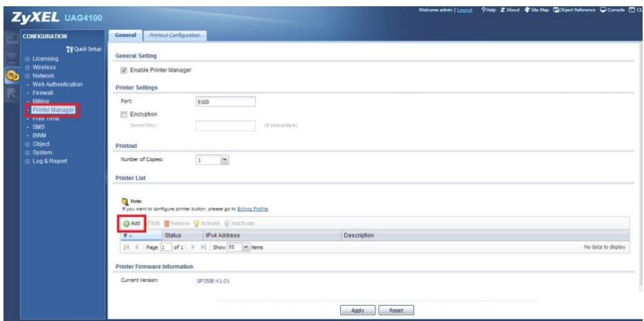Viewport: 644px width, 321px height.
Task: Select Firewall in the menu
Action: coord(42,93)
